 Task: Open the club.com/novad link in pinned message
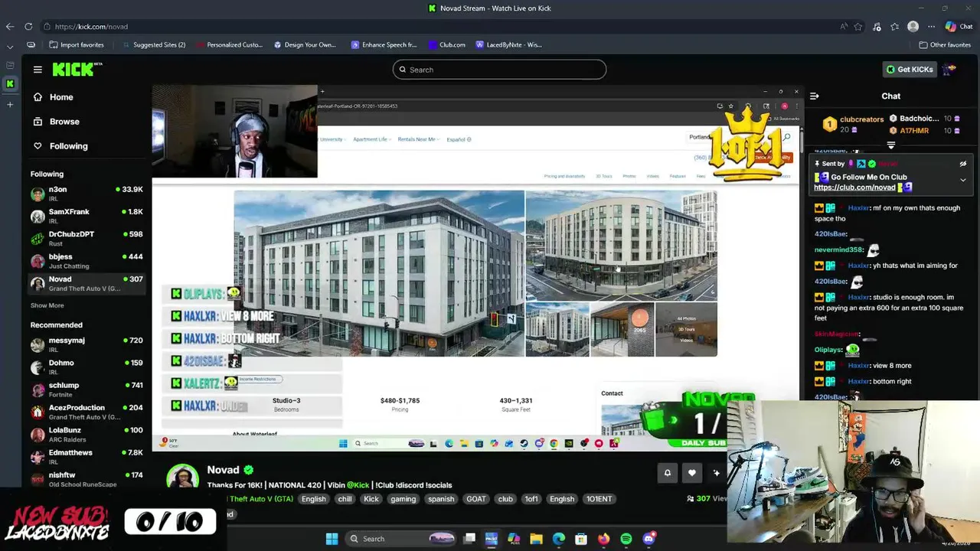tap(854, 187)
